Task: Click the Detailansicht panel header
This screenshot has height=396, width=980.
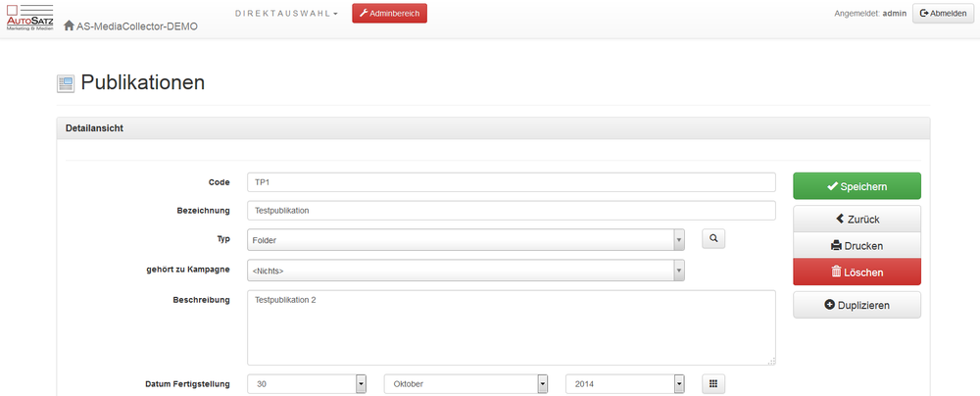Action: click(493, 128)
